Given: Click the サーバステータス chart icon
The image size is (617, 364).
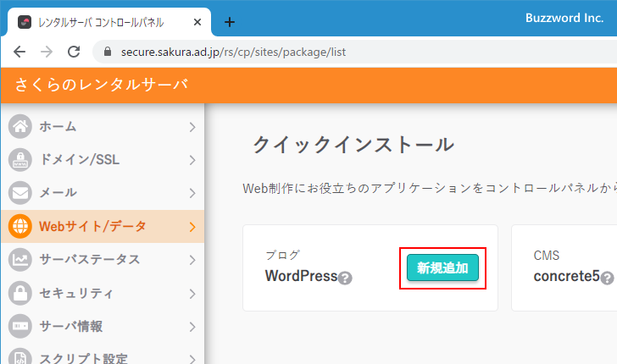Looking at the screenshot, I should [20, 259].
